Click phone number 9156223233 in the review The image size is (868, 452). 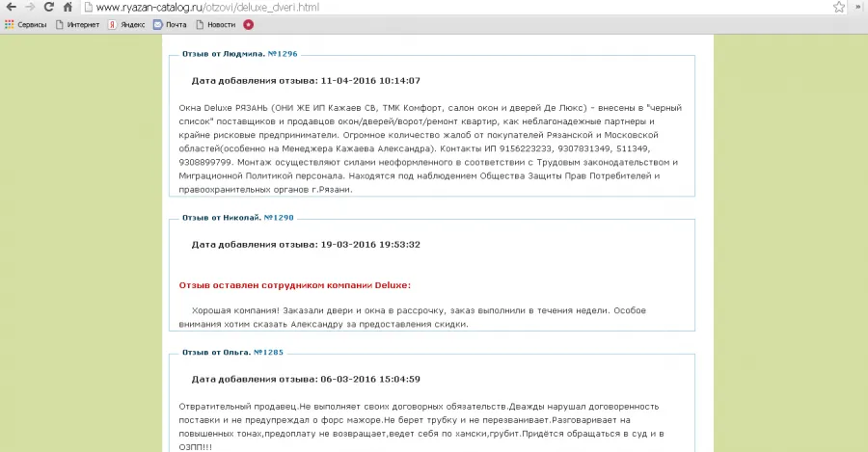tap(526, 148)
